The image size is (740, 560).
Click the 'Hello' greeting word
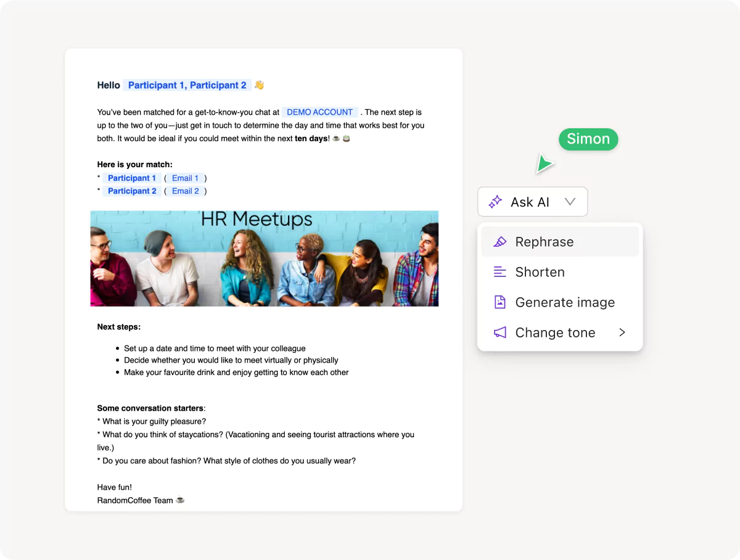click(109, 85)
